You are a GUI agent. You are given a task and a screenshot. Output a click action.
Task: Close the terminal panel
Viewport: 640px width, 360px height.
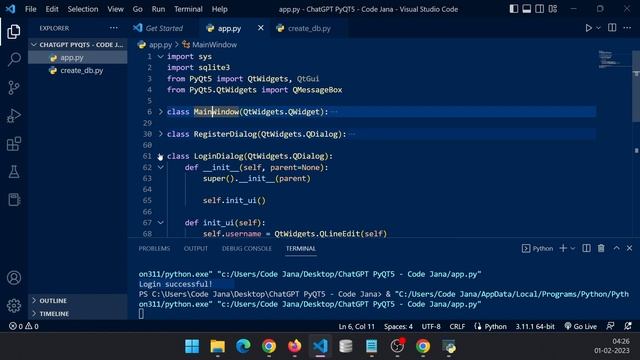tap(629, 248)
